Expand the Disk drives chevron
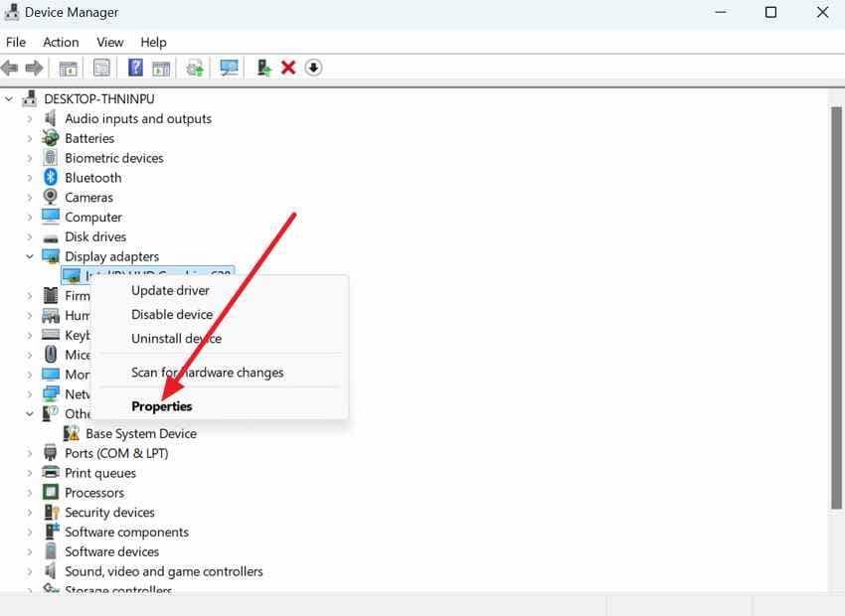This screenshot has height=616, width=845. click(30, 236)
